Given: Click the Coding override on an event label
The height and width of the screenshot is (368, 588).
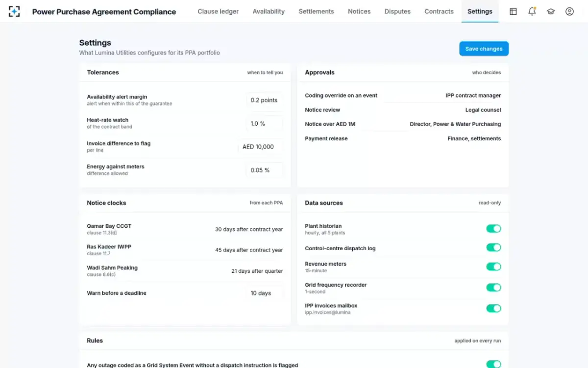Looking at the screenshot, I should (341, 96).
